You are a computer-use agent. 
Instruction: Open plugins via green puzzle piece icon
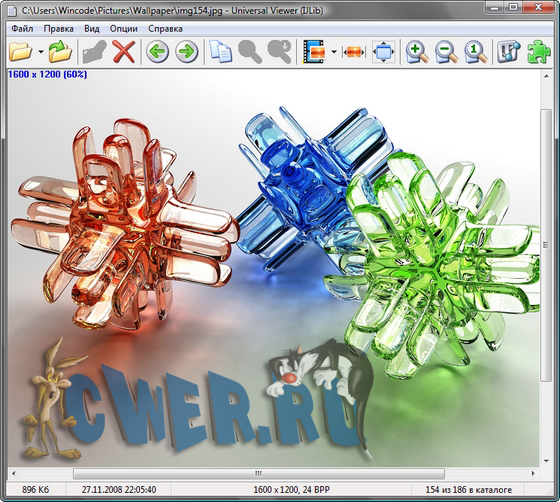(538, 52)
